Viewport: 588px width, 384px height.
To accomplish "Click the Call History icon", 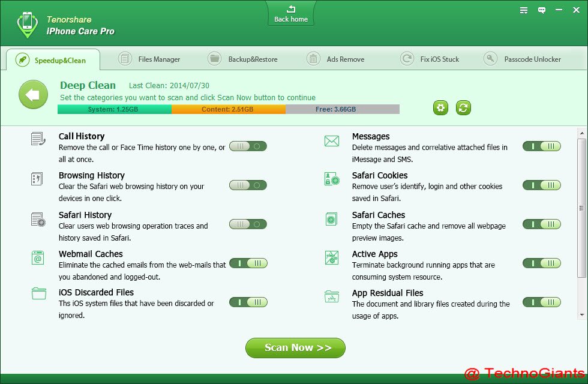I will click(38, 139).
